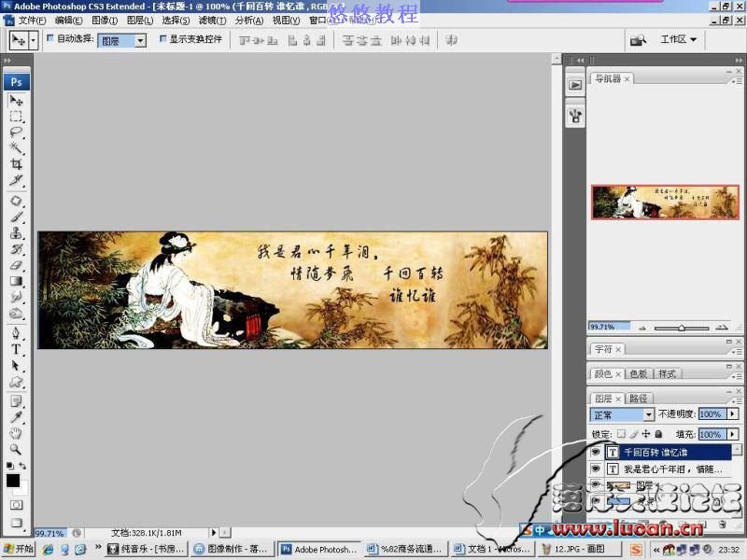Hide the 千回百转 谁忆谁 text layer

[x=596, y=452]
